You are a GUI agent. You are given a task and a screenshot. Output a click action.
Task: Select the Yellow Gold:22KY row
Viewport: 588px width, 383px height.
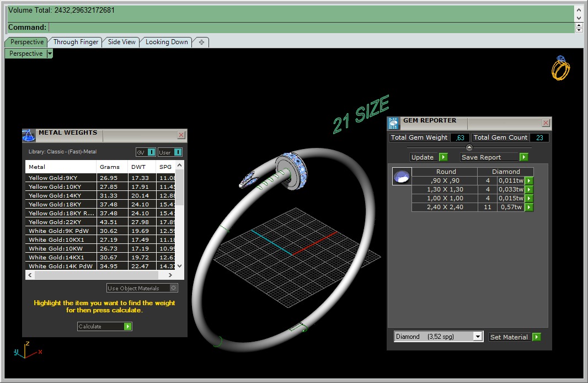[100, 222]
